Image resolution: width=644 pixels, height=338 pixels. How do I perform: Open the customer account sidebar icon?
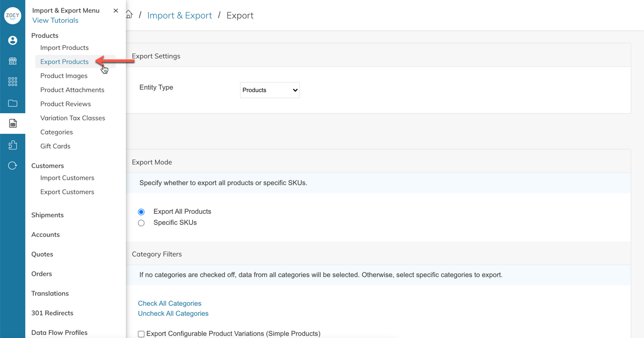pos(13,40)
